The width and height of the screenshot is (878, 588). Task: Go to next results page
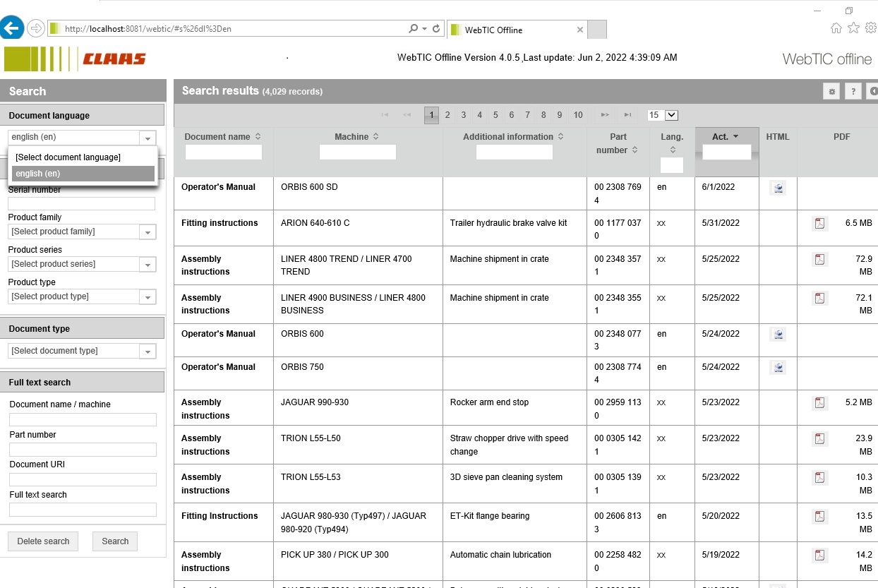tap(605, 115)
